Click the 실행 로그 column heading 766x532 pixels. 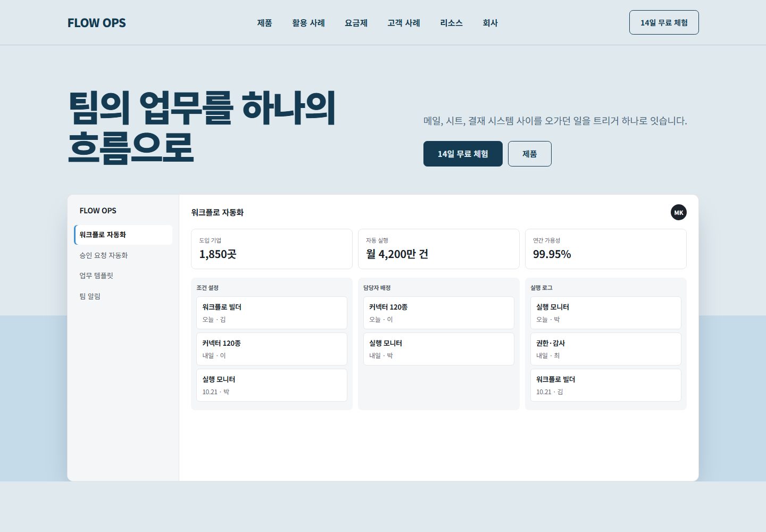(542, 288)
